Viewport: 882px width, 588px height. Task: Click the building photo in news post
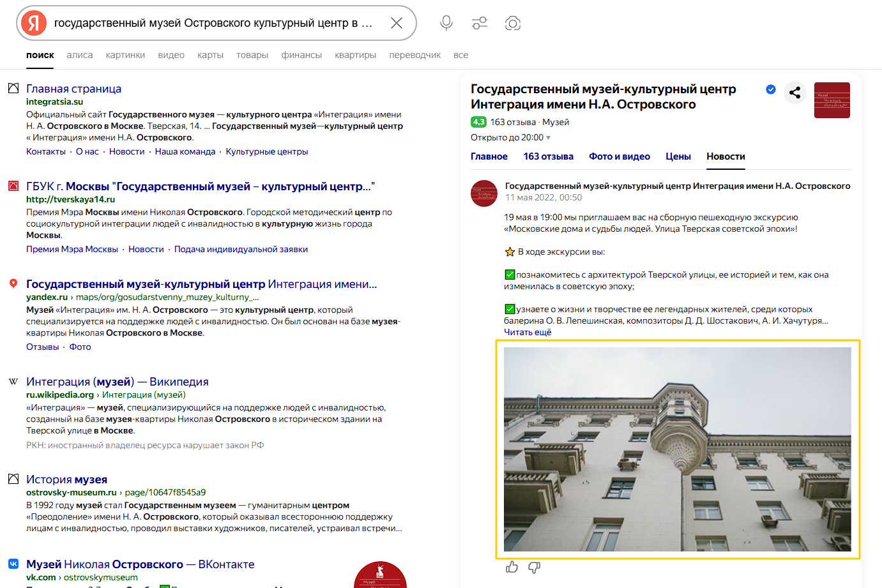(677, 449)
